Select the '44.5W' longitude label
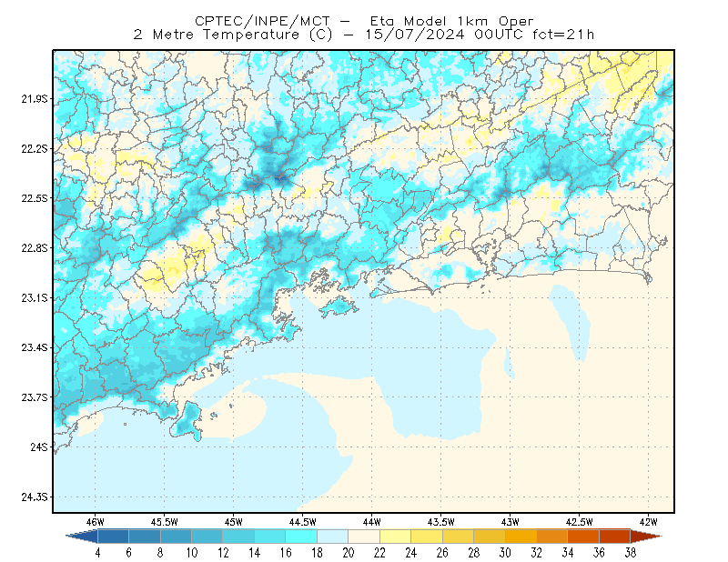 (303, 522)
